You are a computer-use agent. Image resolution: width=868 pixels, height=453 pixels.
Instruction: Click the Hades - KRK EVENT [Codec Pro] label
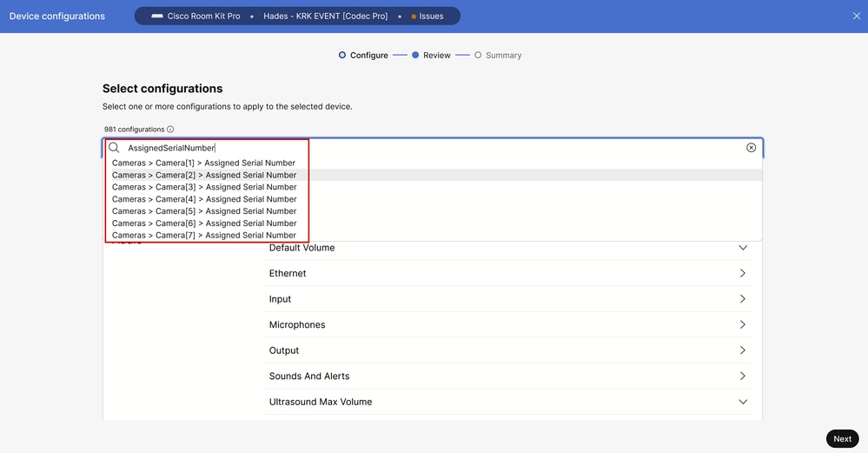pos(326,16)
